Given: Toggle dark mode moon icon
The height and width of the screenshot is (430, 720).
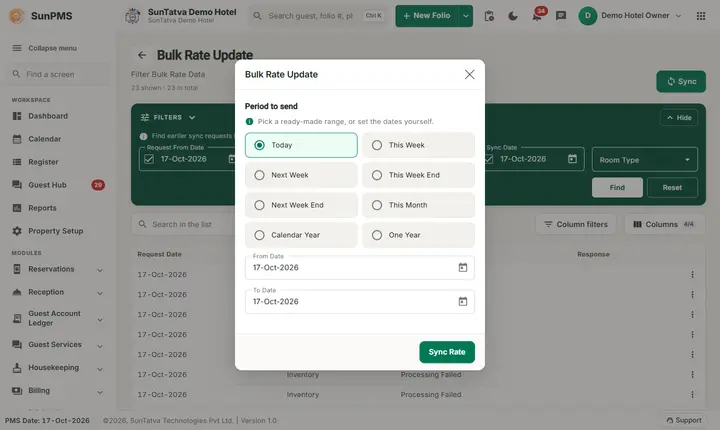Looking at the screenshot, I should 513,16.
